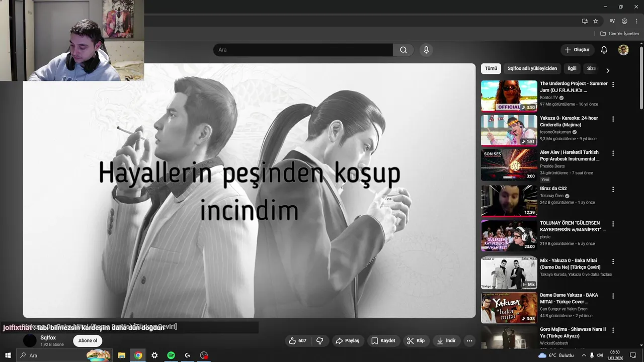Open Chrome three-dot menu

tap(636, 21)
